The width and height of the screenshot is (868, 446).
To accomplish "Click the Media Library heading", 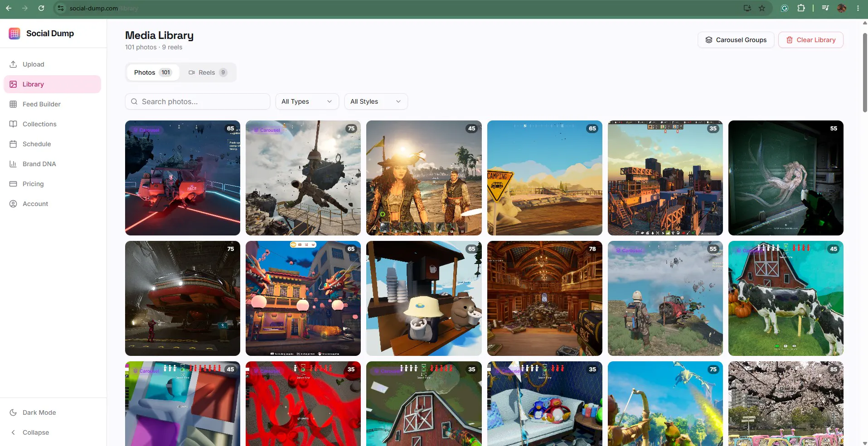I will click(x=159, y=35).
